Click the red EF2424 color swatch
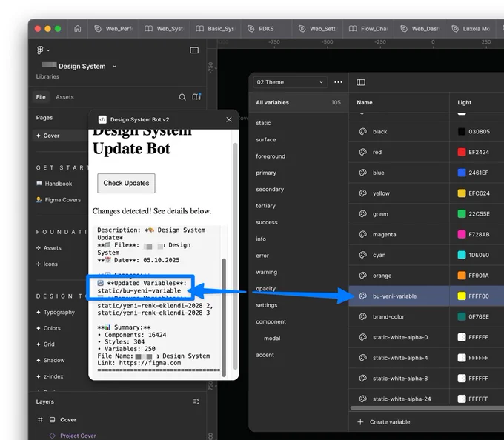The height and width of the screenshot is (440, 504). (x=462, y=152)
